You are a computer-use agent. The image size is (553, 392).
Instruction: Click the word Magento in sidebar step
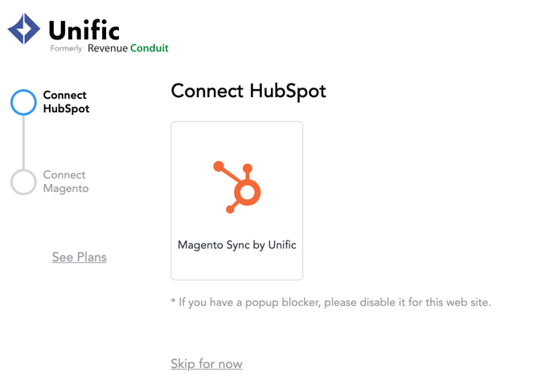66,189
